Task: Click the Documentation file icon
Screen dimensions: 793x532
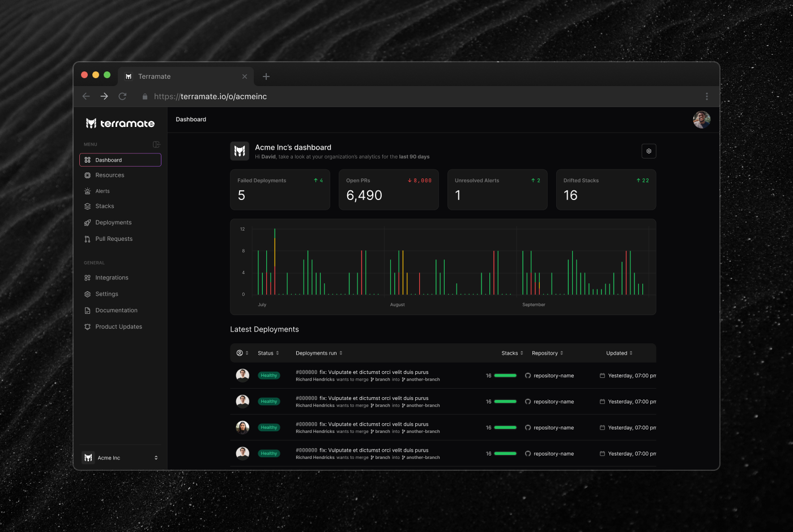Action: pos(87,310)
